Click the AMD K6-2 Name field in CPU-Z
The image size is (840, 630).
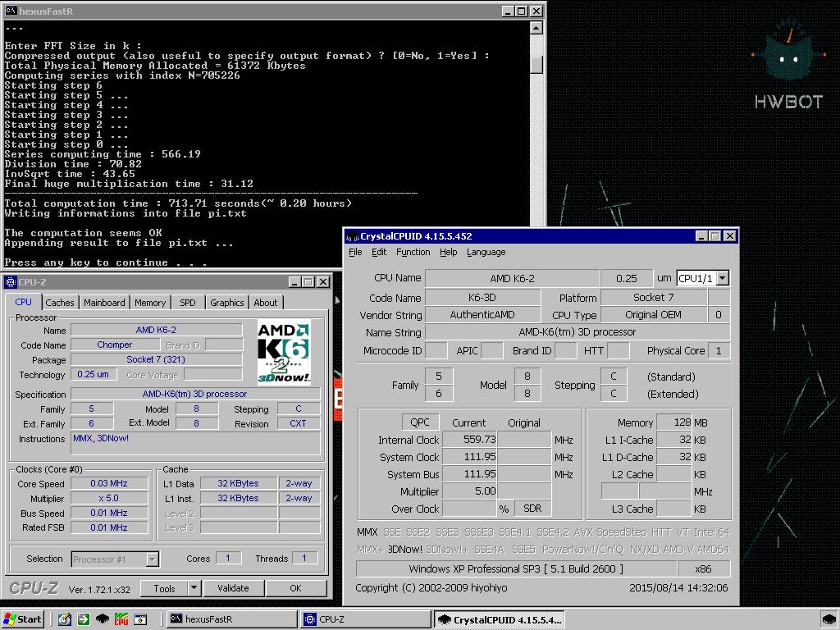click(x=156, y=330)
